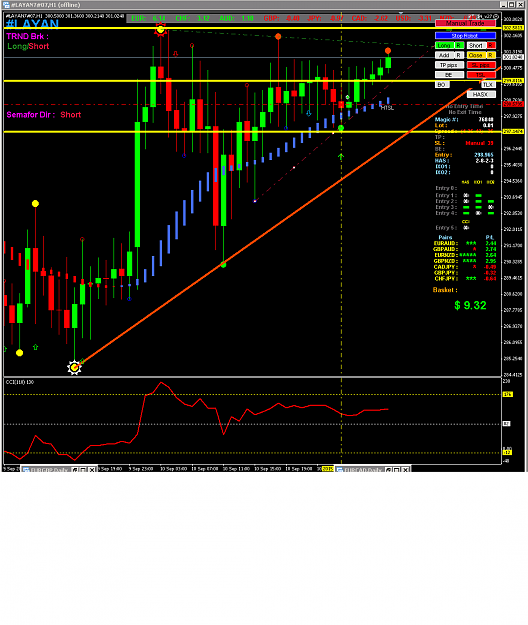
Task: Click the TLX button
Action: tap(489, 85)
